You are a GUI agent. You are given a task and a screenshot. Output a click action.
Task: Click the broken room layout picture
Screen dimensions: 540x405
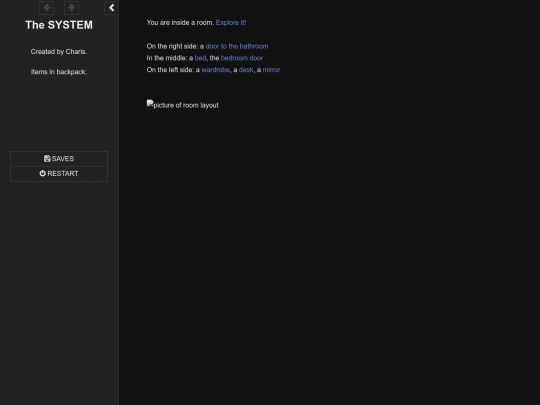[x=183, y=105]
